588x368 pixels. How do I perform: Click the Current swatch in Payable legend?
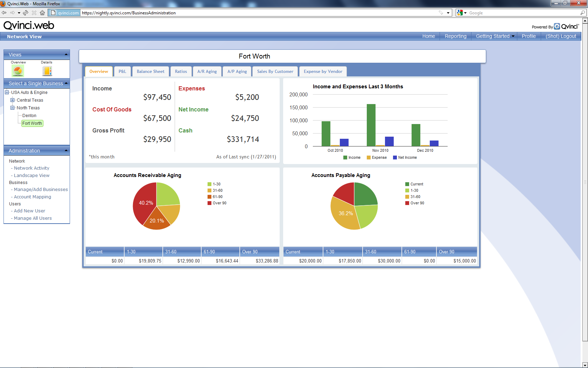(407, 184)
